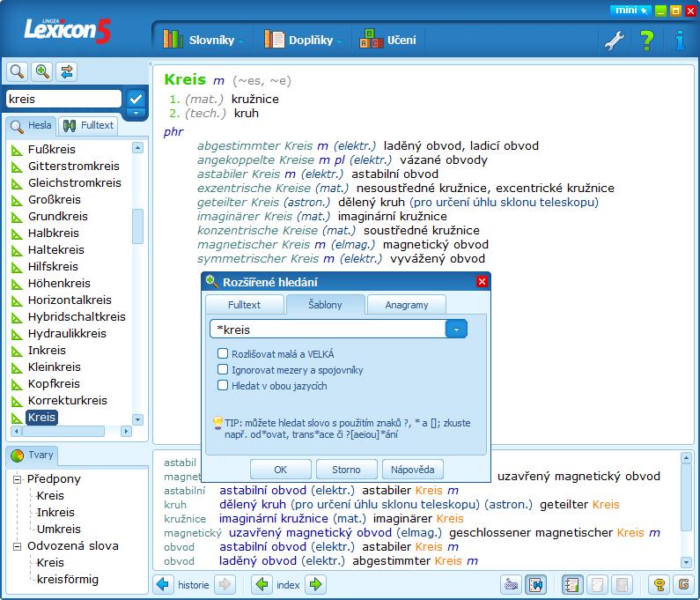Open settings via the wrench icon

(615, 41)
